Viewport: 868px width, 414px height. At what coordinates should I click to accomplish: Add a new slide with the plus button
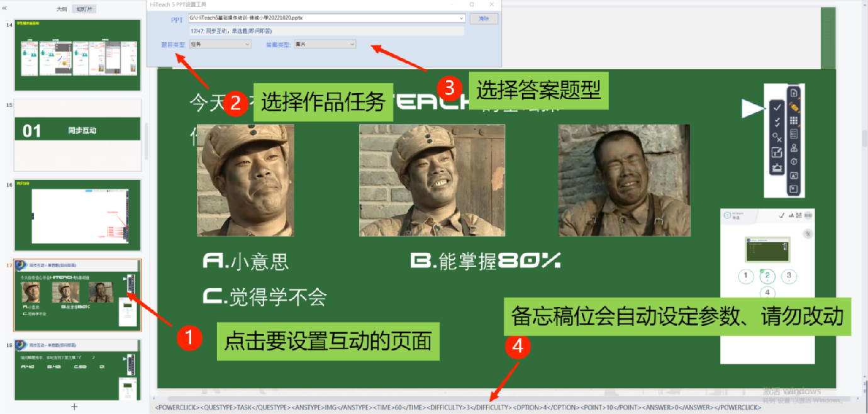74,406
